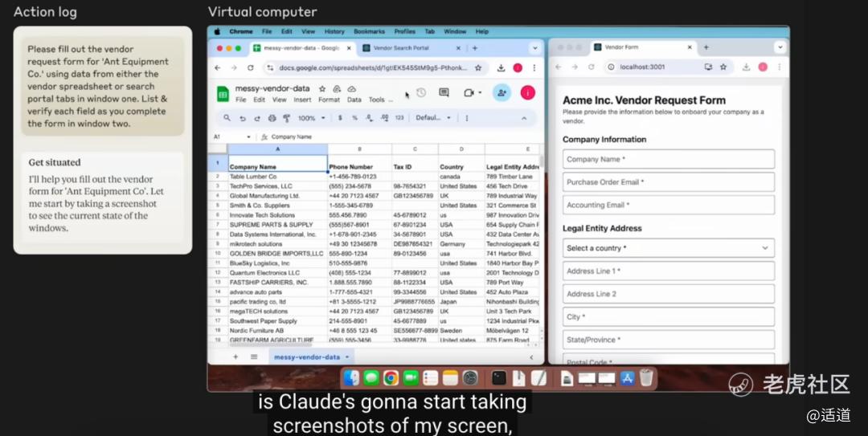This screenshot has width=868, height=436.
Task: Open the Default font dropdown
Action: [x=433, y=118]
